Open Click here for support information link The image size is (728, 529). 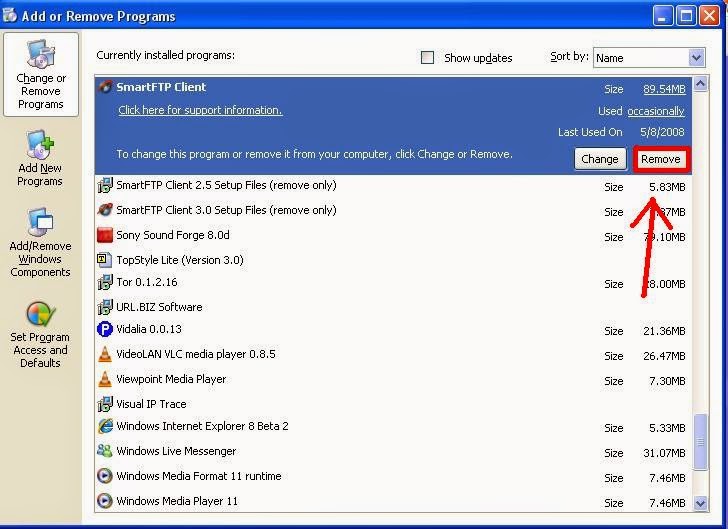tap(200, 110)
